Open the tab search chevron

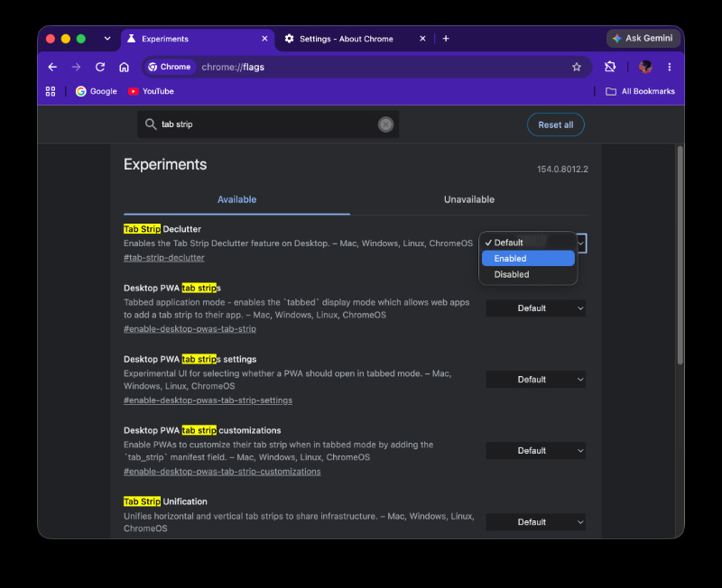click(x=107, y=39)
